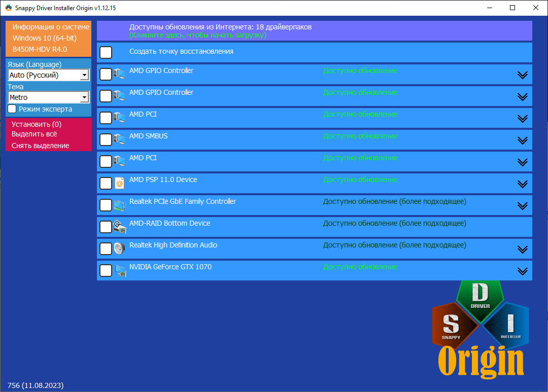Click the driverpack updates download banner
Screen dimensions: 548x392
coord(314,31)
